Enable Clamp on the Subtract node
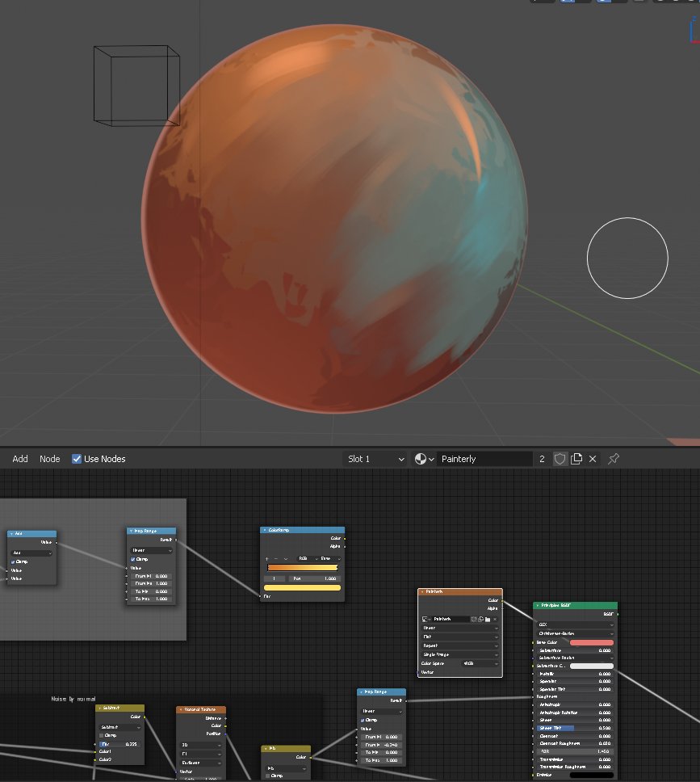Viewport: 700px width, 782px height. pyautogui.click(x=102, y=735)
